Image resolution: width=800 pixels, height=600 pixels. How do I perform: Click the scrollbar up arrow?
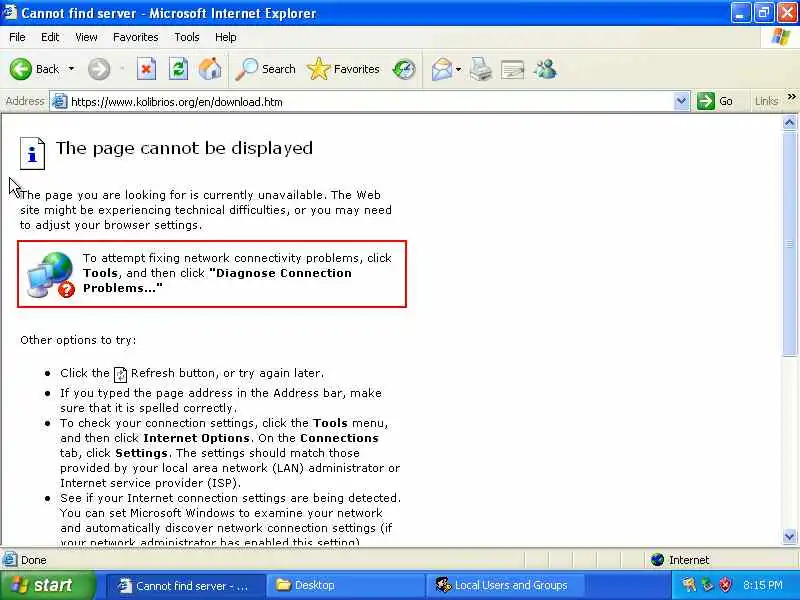coord(789,122)
